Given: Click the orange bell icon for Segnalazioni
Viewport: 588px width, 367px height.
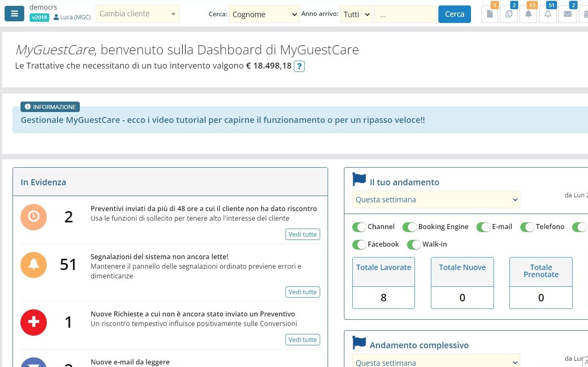Looking at the screenshot, I should click(33, 265).
